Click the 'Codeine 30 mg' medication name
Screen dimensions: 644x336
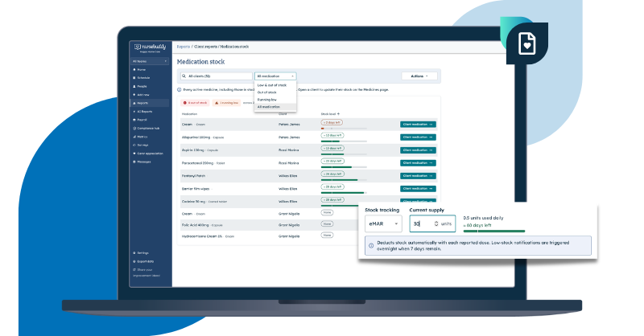tap(193, 202)
